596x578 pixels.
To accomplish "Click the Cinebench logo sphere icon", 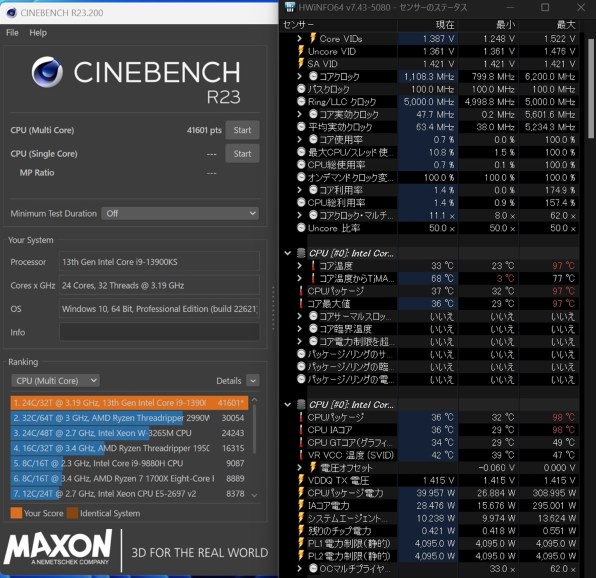I will (x=47, y=72).
